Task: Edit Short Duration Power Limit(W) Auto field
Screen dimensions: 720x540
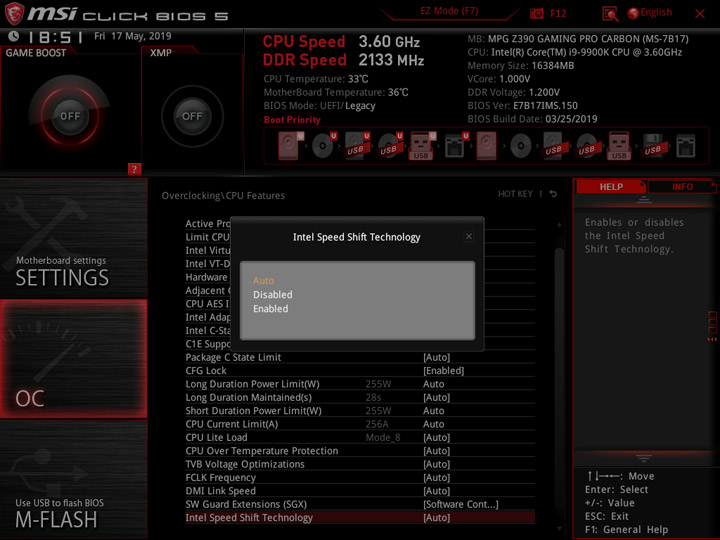Action: coord(433,411)
